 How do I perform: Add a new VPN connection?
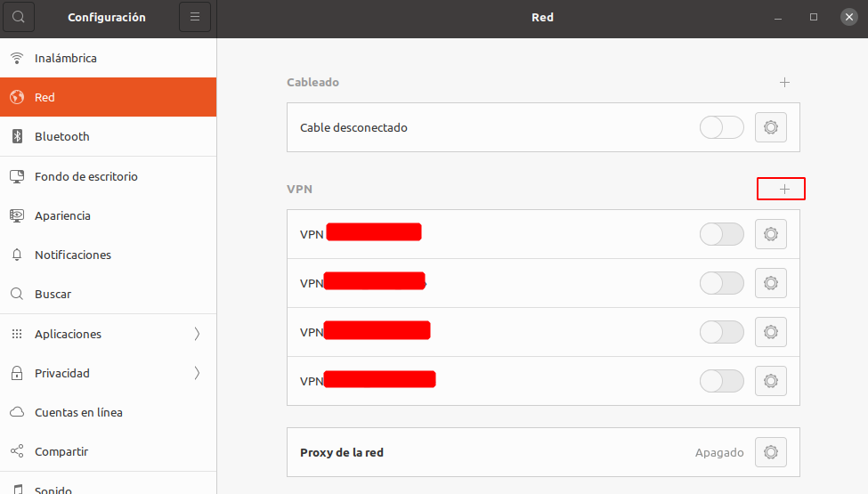(783, 189)
